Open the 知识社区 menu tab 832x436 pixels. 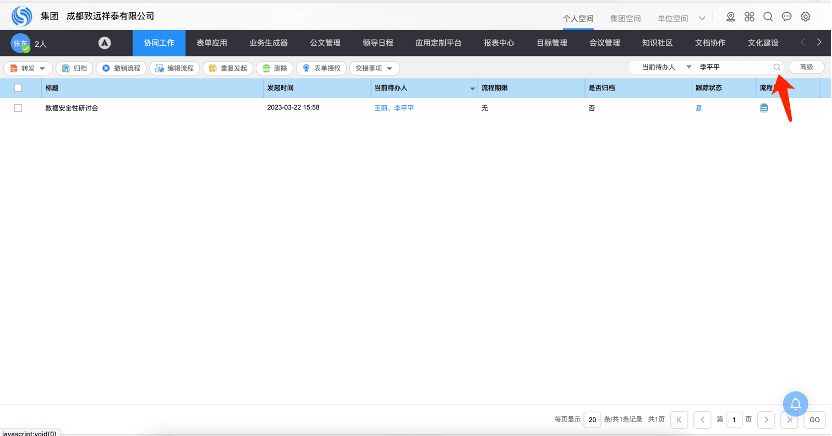(657, 43)
